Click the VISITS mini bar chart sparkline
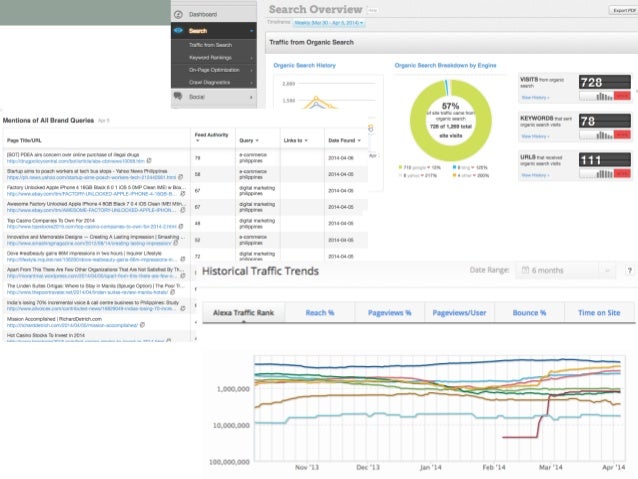 tap(605, 96)
